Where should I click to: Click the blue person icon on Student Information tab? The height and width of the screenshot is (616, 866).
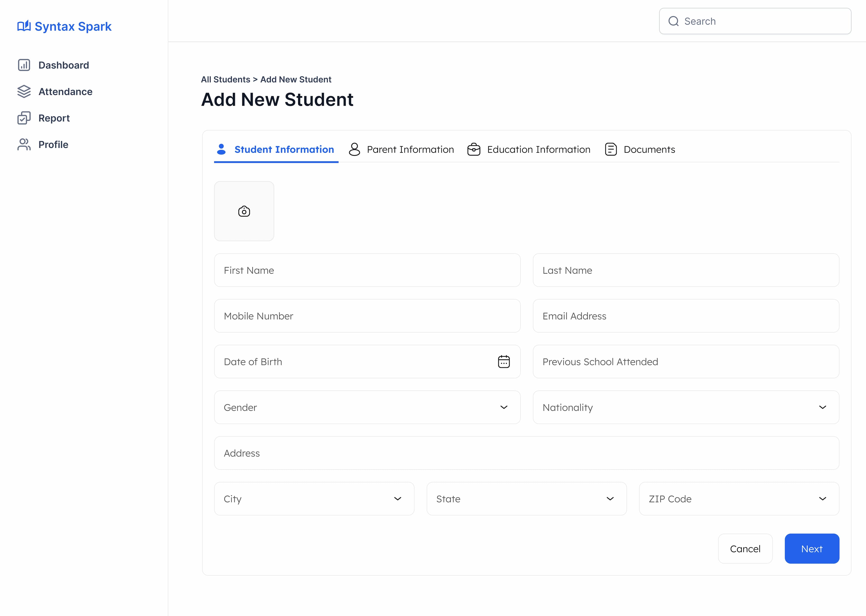221,149
